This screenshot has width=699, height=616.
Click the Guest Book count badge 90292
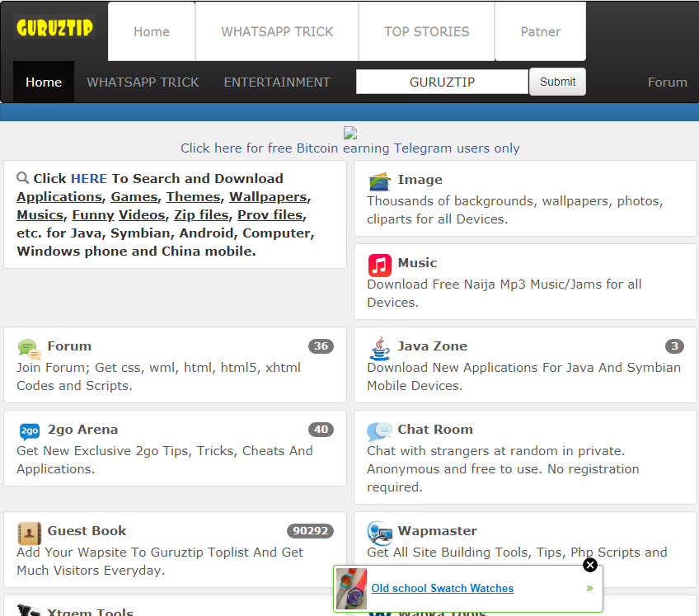(x=310, y=531)
